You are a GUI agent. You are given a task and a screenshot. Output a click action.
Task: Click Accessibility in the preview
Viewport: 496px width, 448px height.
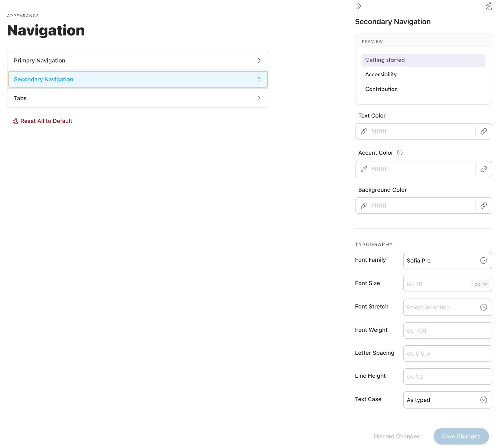point(381,74)
